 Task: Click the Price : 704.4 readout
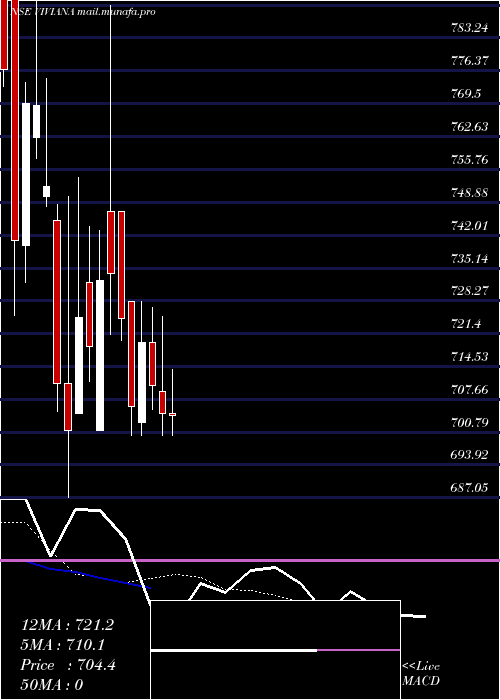68,665
